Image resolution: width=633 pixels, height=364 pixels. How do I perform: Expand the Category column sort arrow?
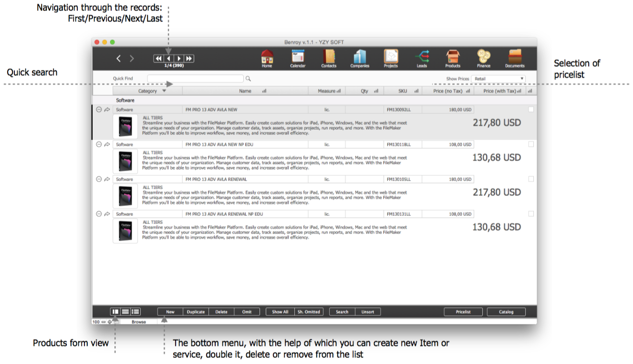pyautogui.click(x=164, y=91)
